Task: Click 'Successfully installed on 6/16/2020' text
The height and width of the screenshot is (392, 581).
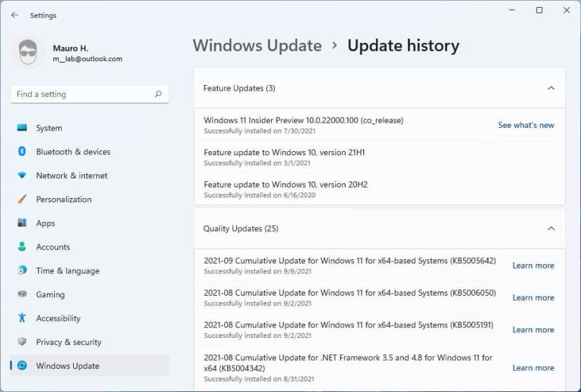Action: (259, 195)
